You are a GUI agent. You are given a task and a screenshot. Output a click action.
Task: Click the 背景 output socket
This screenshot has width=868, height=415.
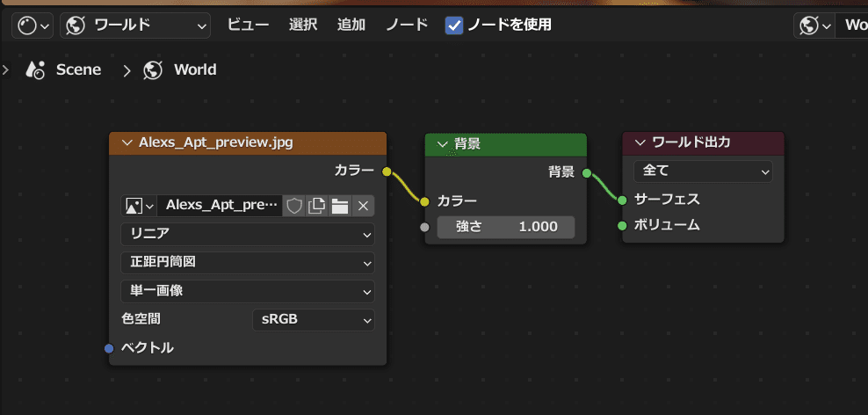tap(587, 173)
